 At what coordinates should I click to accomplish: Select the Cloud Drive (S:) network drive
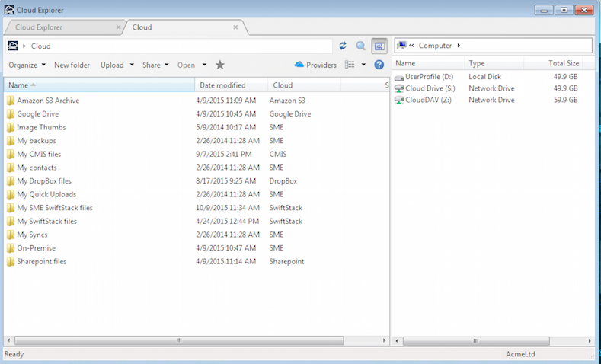tap(429, 88)
